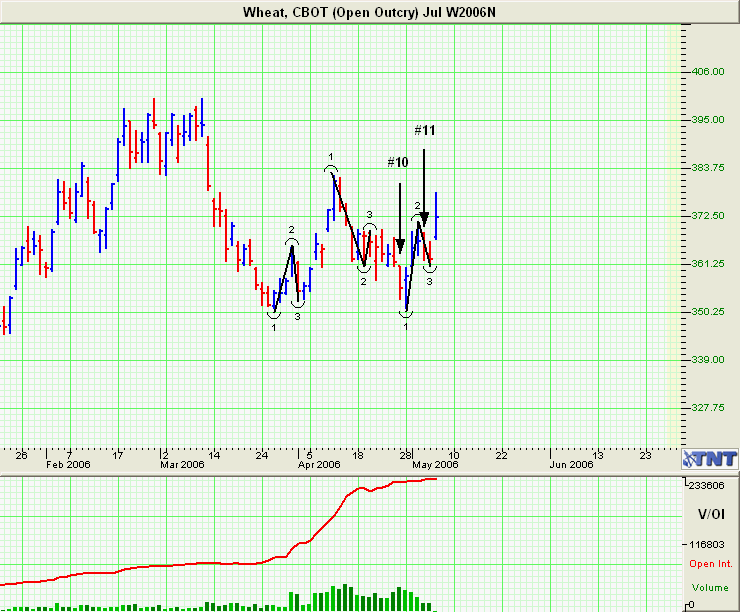The width and height of the screenshot is (740, 612).
Task: Select the 406.00 price label
Action: click(x=707, y=72)
